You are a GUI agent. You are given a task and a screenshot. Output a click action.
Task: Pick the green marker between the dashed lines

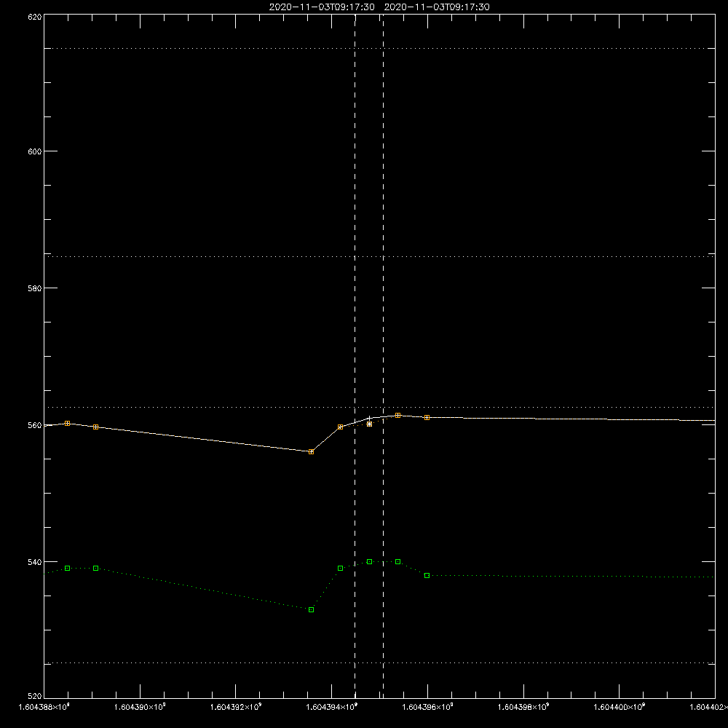(x=369, y=562)
